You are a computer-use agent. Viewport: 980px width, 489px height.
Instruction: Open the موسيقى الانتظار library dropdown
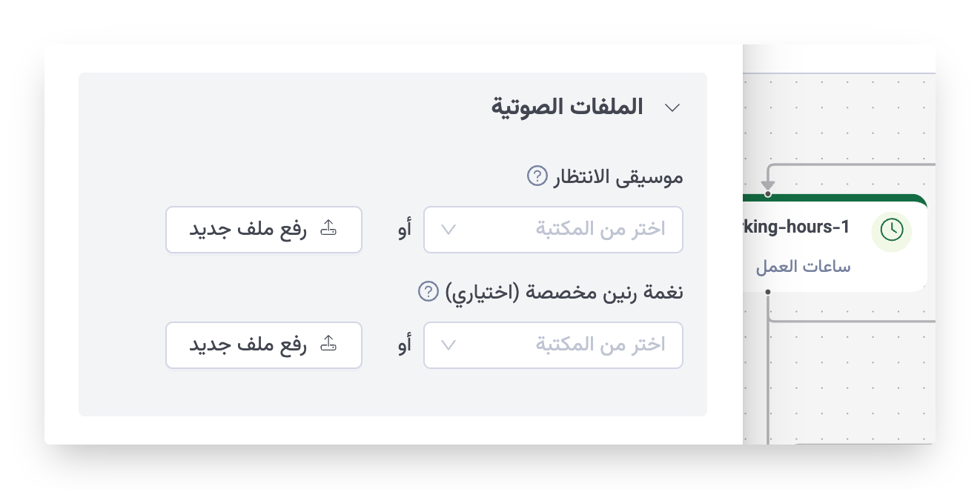pyautogui.click(x=553, y=230)
